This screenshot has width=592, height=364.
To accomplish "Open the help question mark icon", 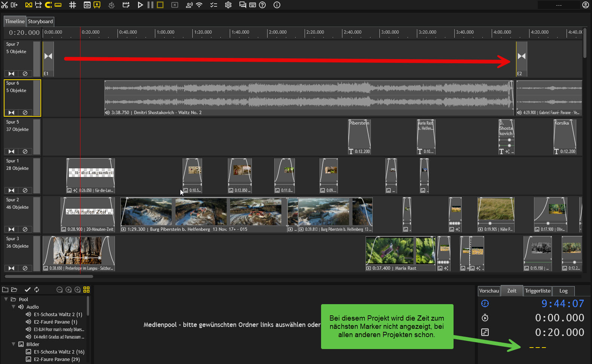I will (x=262, y=5).
